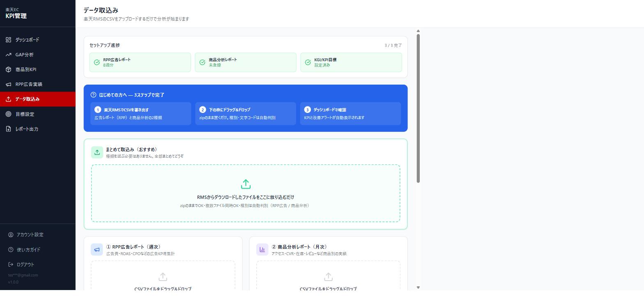Click the KPI管理 app title

tap(16, 16)
